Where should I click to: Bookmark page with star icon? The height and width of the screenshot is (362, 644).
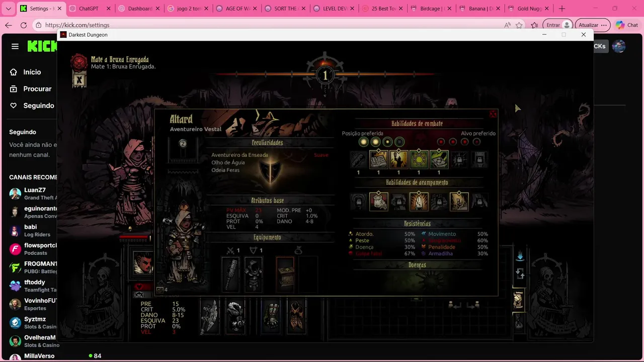coord(519,25)
